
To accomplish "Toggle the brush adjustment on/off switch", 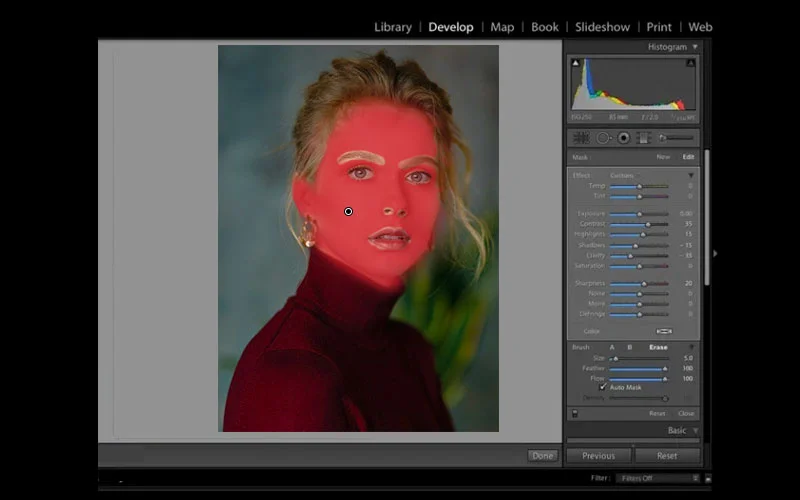I will coord(575,413).
